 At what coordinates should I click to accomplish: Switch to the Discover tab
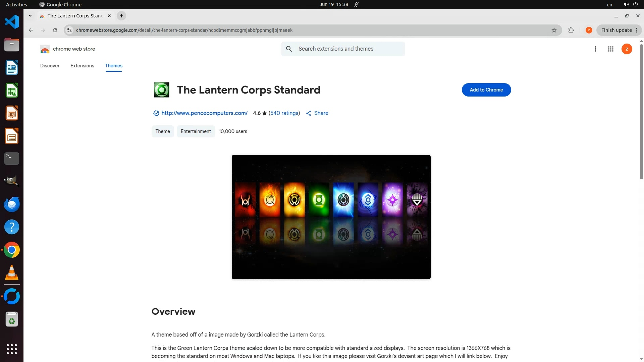(x=50, y=66)
